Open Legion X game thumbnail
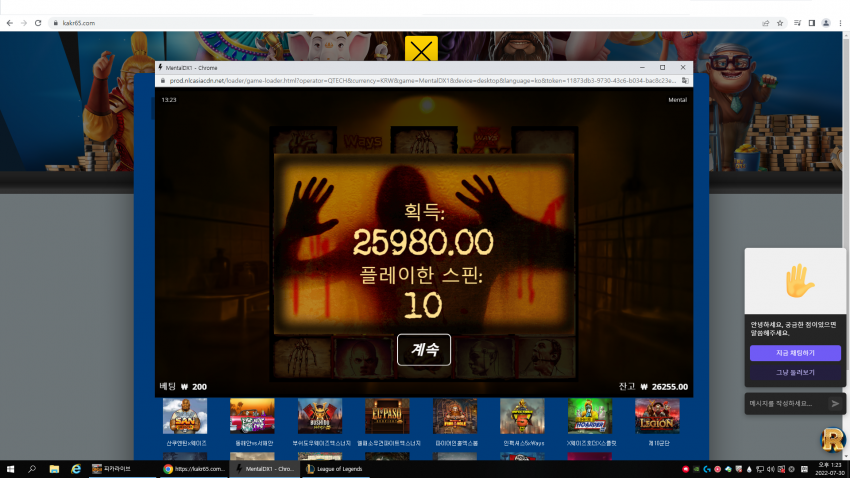 657,416
